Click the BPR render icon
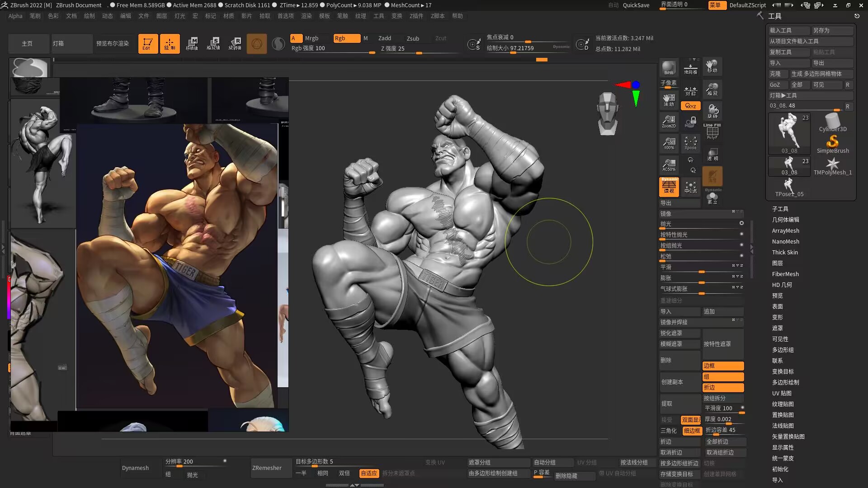Image resolution: width=868 pixels, height=488 pixels. [669, 68]
